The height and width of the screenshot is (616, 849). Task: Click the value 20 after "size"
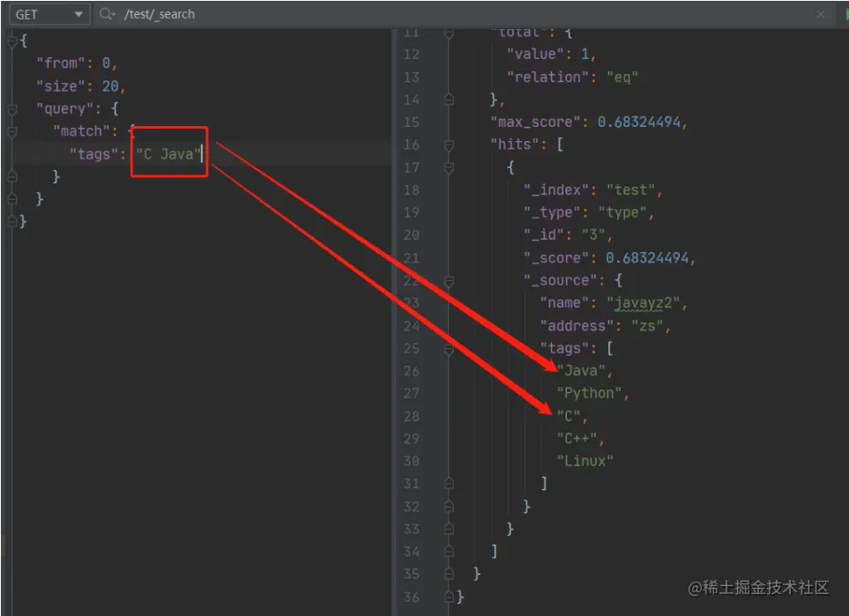(x=110, y=86)
